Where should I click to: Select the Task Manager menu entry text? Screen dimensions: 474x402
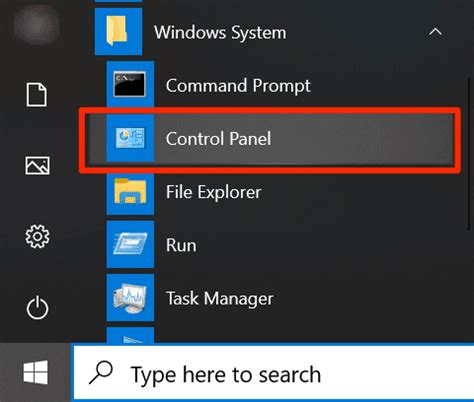click(220, 299)
